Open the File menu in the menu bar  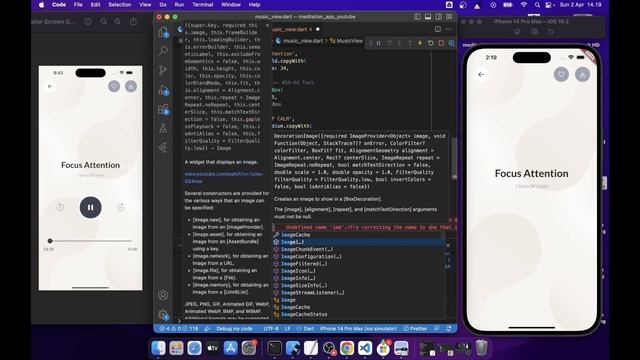tap(78, 5)
